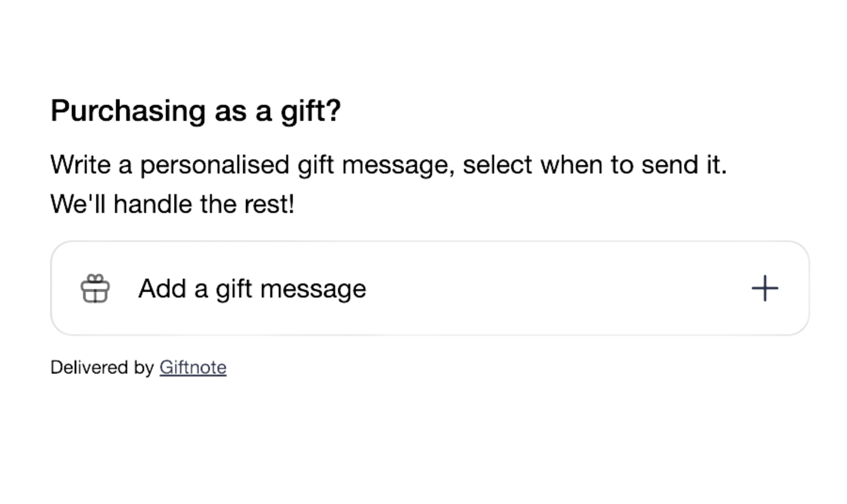Click the plus icon to add message
Screen dimensions: 847x504
point(765,288)
